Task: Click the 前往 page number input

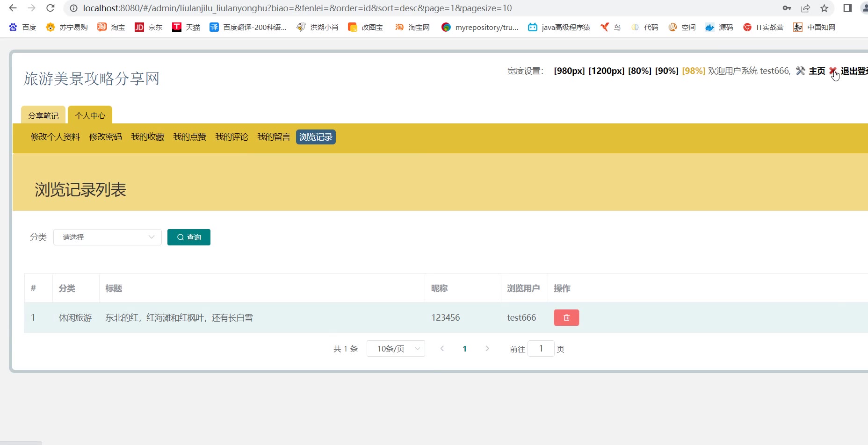Action: (x=541, y=349)
